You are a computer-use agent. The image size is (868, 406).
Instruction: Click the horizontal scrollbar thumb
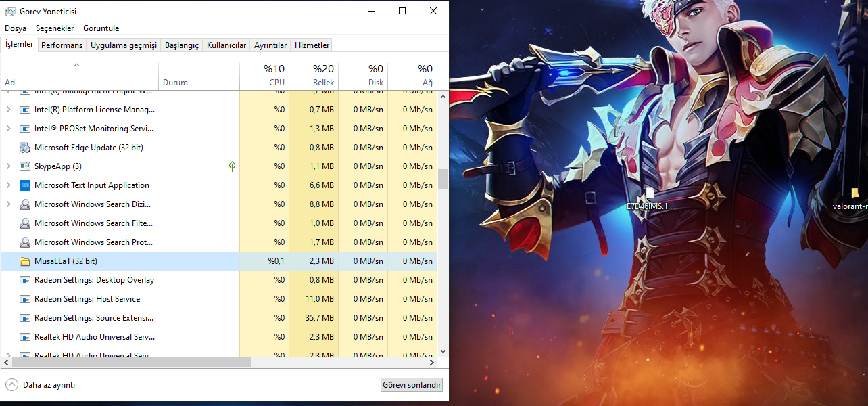coord(130,363)
